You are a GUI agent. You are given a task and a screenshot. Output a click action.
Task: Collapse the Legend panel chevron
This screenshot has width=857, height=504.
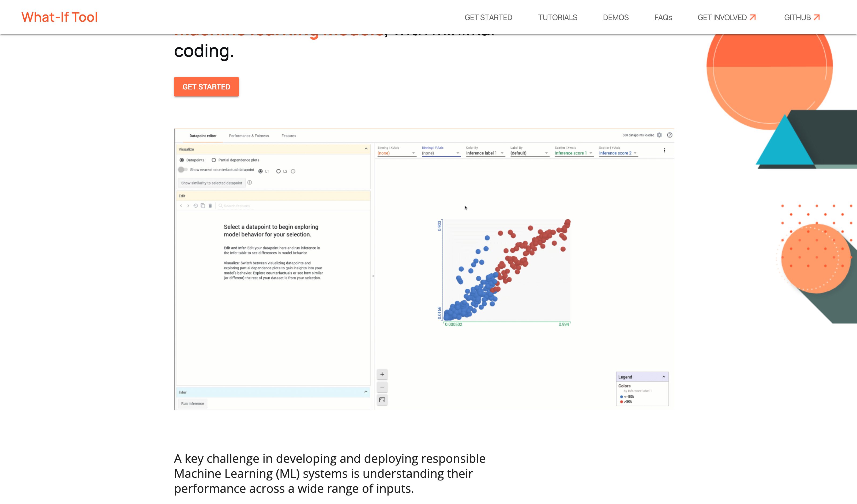663,377
